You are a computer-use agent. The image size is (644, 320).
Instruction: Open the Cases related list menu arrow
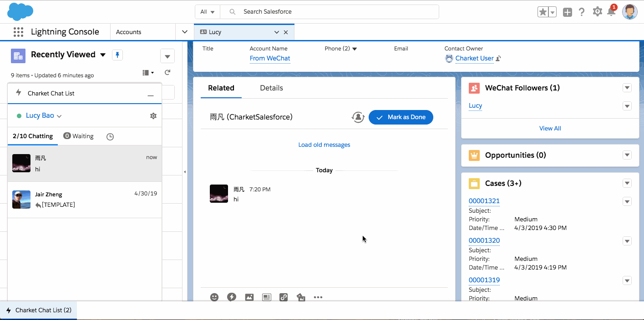point(627,183)
